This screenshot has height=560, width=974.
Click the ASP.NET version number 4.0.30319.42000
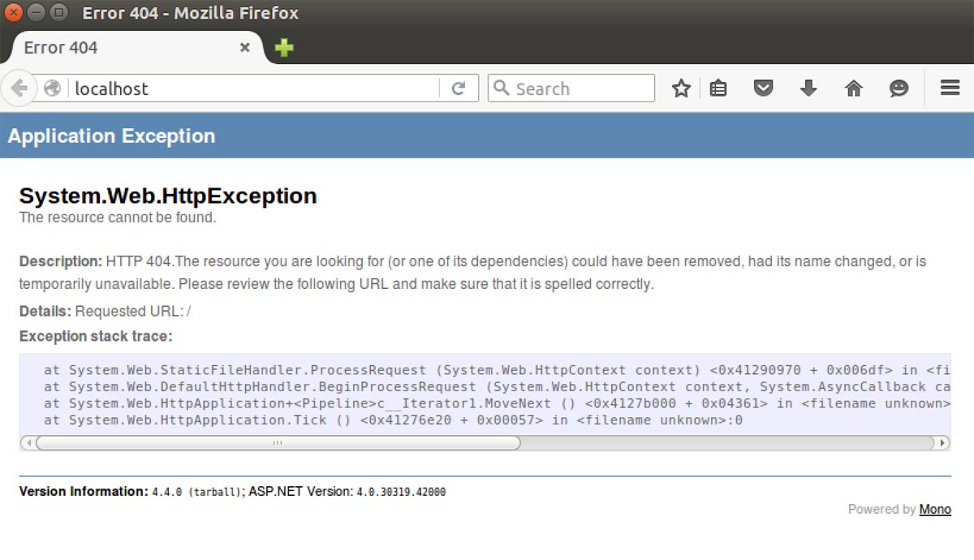pyautogui.click(x=401, y=492)
